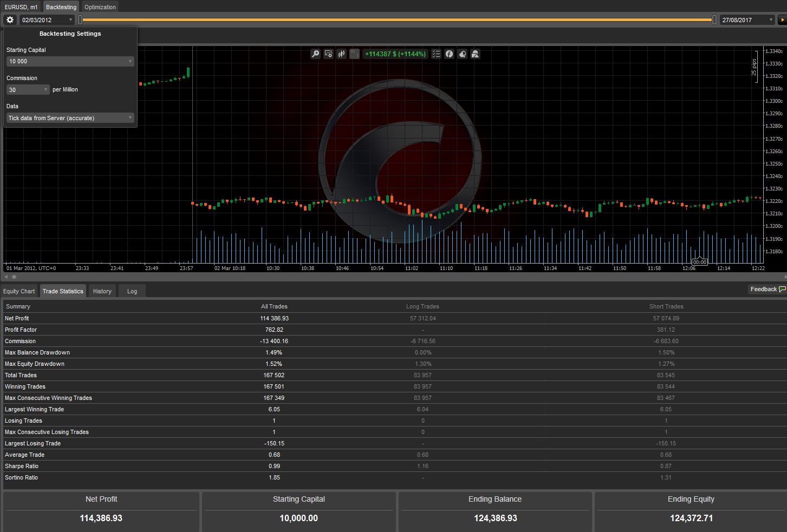Open the Log tab
Screen dimensions: 787x532
pos(132,291)
